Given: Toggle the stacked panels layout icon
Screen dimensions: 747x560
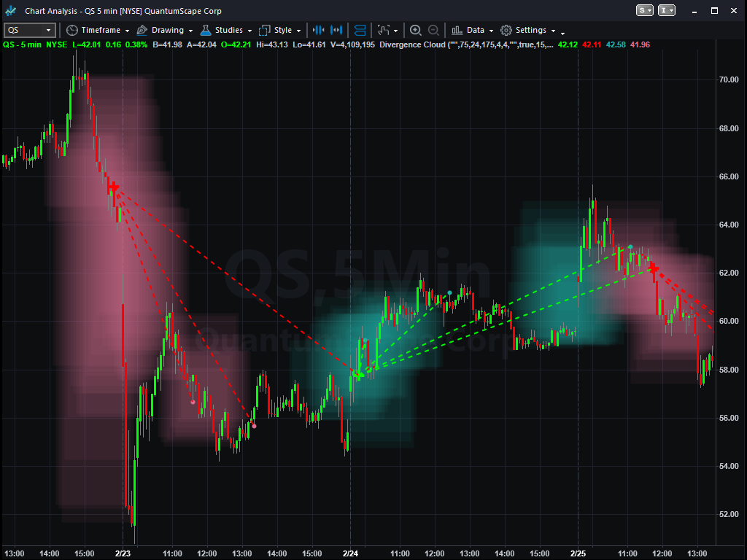Looking at the screenshot, I should coord(360,30).
